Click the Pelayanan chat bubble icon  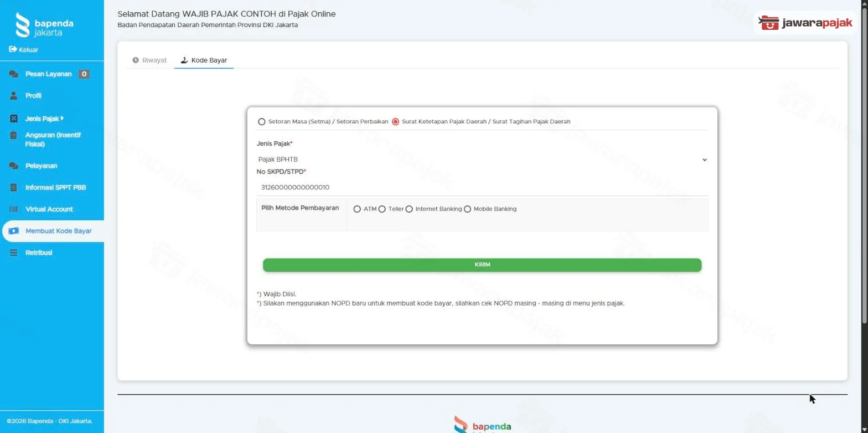13,166
